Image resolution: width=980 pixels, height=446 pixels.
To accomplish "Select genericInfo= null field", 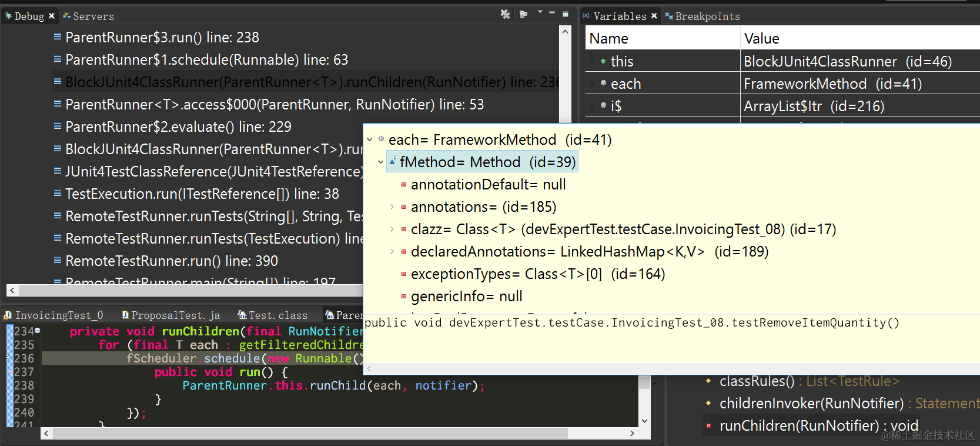I will 466,297.
